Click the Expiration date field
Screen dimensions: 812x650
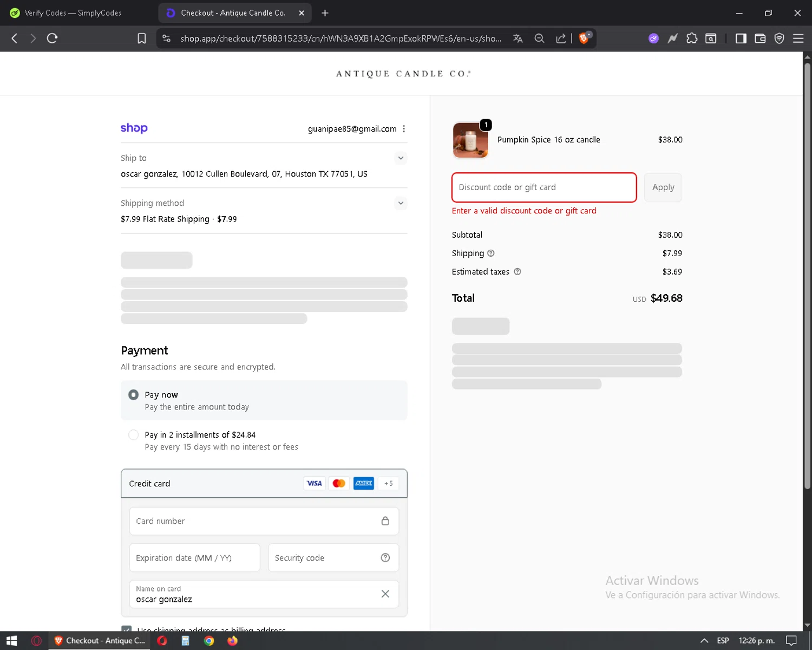tap(195, 558)
